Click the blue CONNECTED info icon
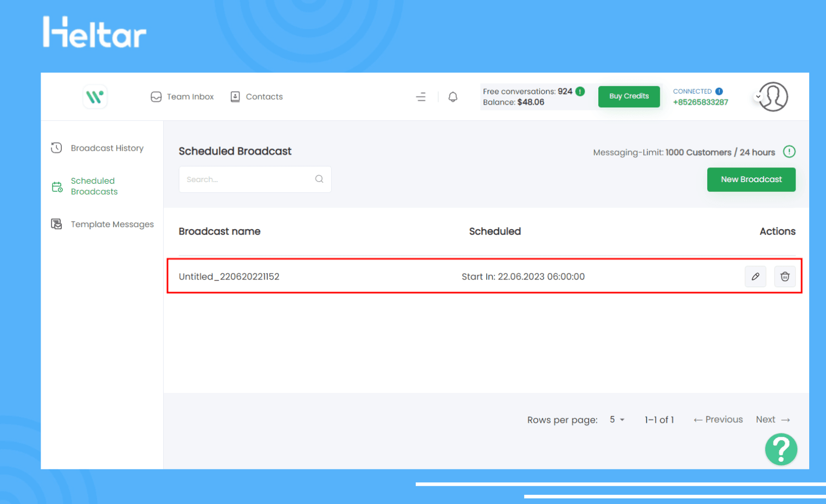This screenshot has height=504, width=826. (x=719, y=91)
